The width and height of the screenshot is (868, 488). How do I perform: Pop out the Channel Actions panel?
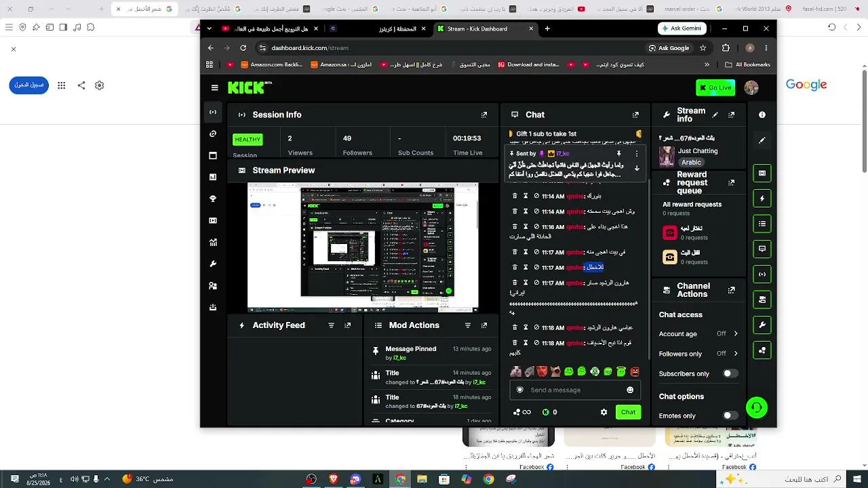[732, 290]
